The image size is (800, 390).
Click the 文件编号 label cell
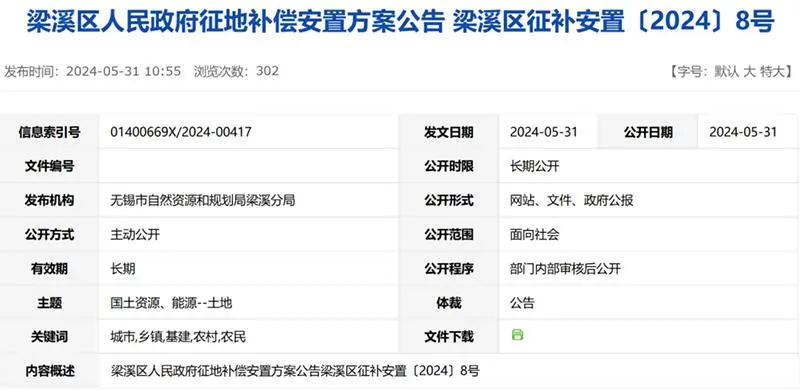tap(49, 166)
